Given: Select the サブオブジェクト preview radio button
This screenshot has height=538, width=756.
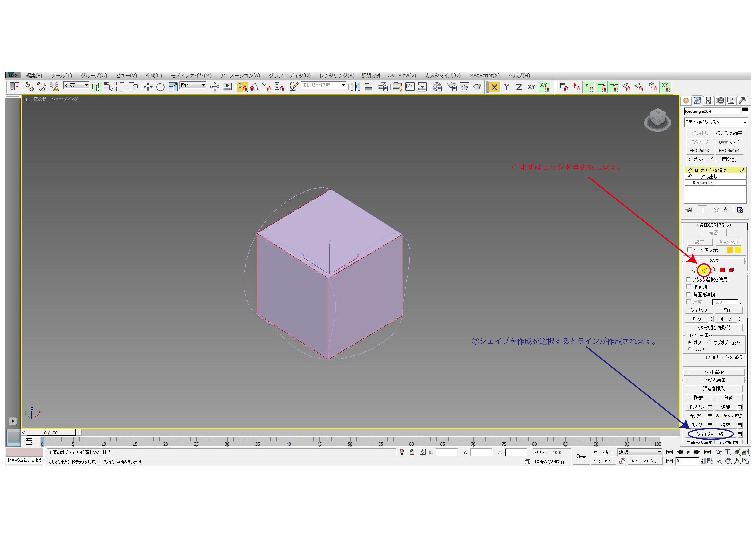Looking at the screenshot, I should click(x=709, y=342).
